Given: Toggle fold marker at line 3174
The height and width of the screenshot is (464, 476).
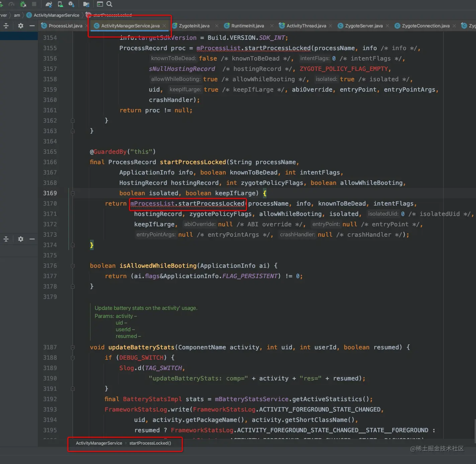Looking at the screenshot, I should coord(73,245).
